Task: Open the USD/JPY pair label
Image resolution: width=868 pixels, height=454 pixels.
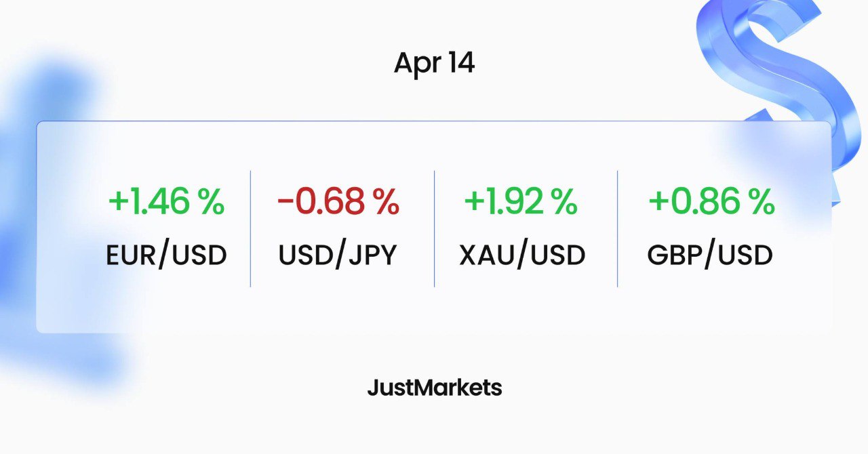Action: (338, 255)
